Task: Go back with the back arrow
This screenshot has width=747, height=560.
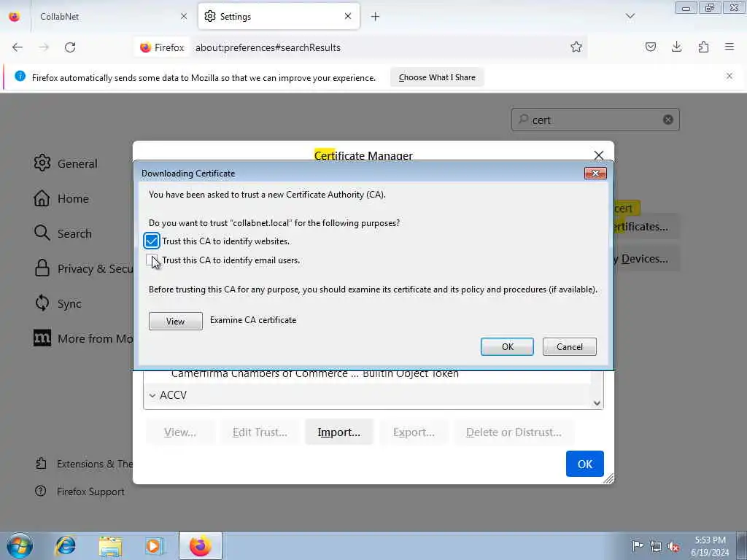Action: pos(18,47)
